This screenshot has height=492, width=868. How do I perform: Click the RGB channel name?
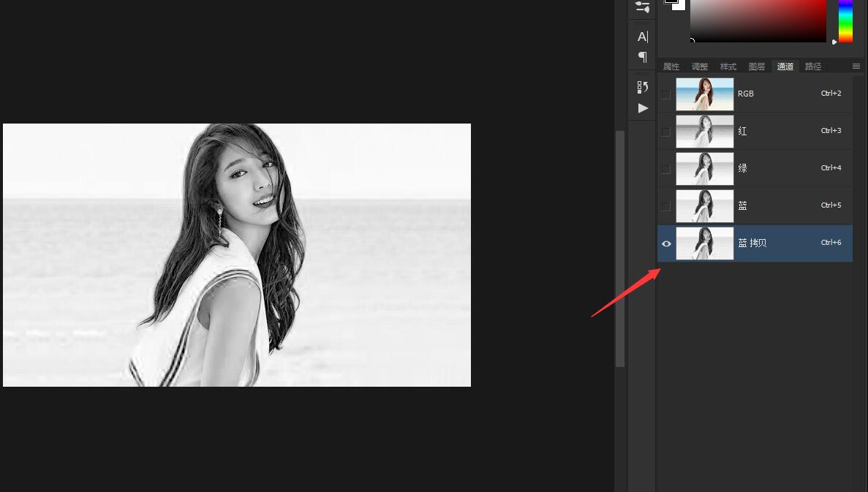coord(746,94)
